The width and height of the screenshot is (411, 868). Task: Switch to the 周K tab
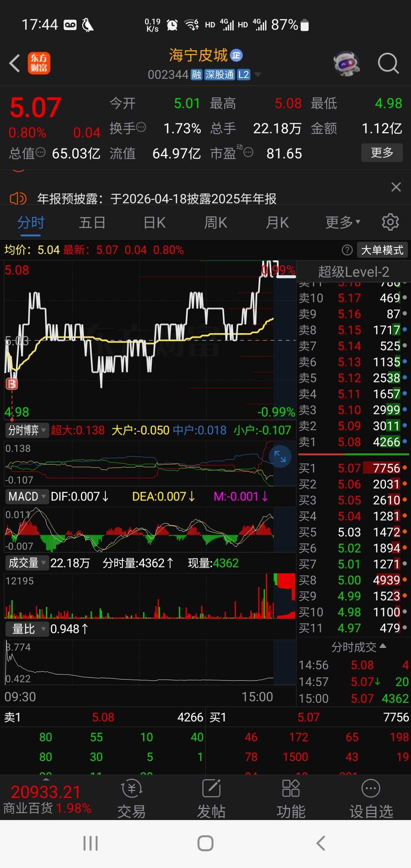[x=216, y=222]
